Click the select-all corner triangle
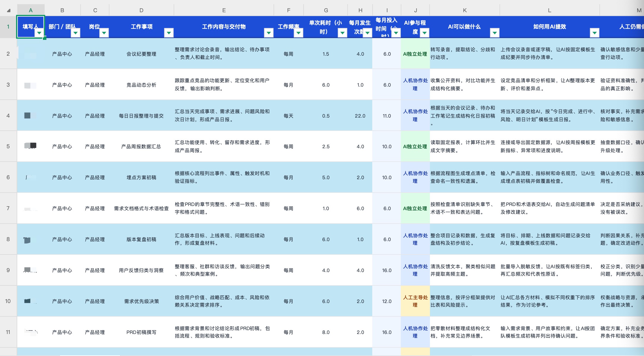The width and height of the screenshot is (644, 356). click(9, 10)
